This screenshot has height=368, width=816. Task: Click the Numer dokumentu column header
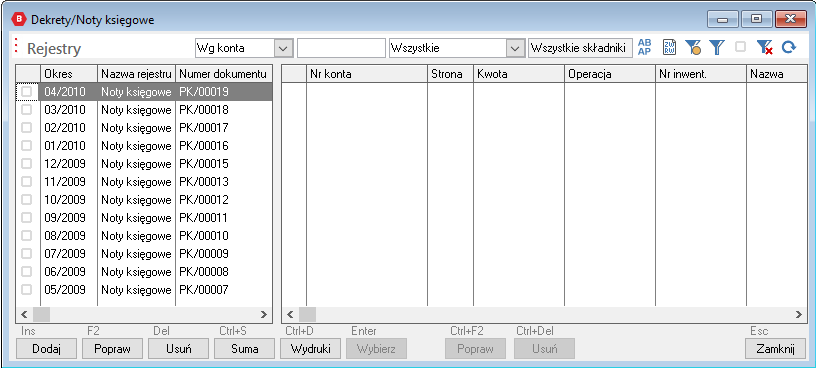(x=224, y=74)
